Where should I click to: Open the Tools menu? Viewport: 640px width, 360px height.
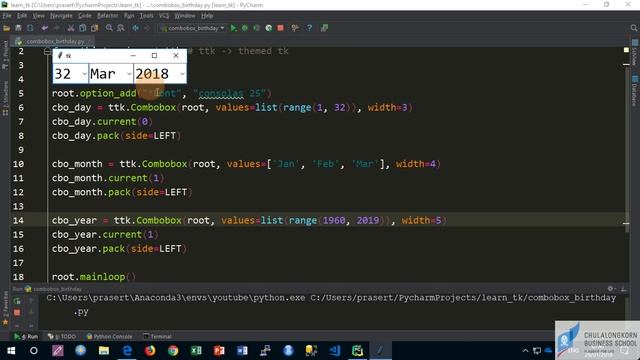click(147, 16)
